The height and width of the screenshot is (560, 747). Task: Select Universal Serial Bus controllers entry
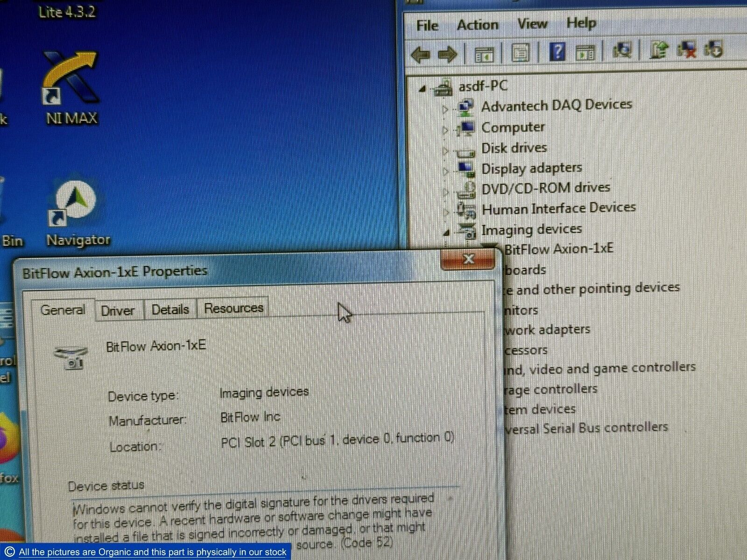(586, 428)
